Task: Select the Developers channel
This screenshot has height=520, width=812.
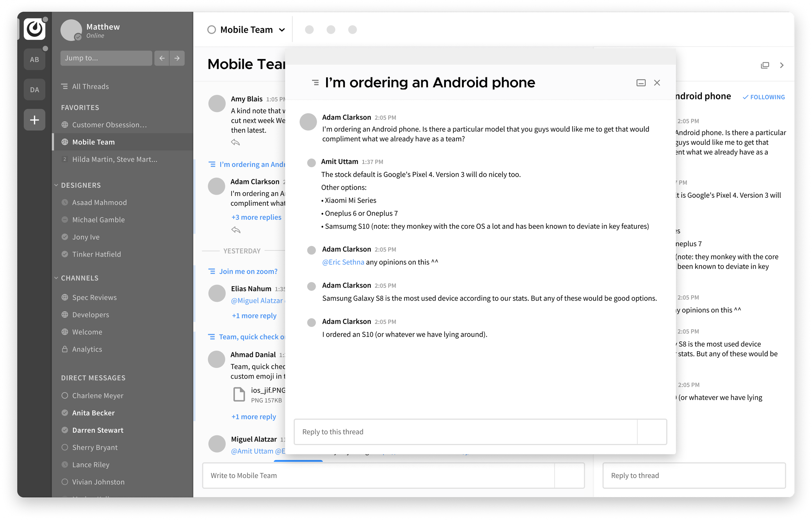Action: tap(91, 315)
